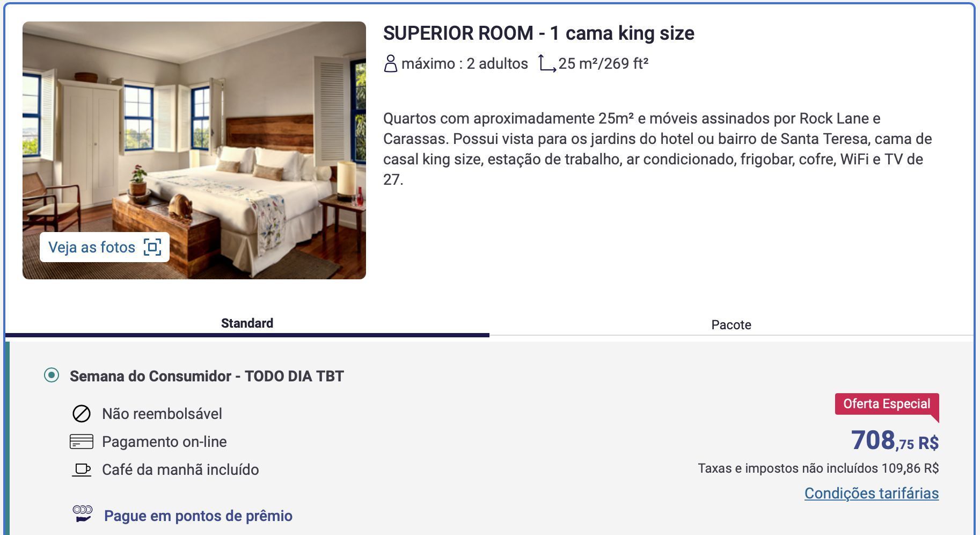Click the SUPERIOR ROOM title heading
The image size is (980, 535).
(538, 33)
